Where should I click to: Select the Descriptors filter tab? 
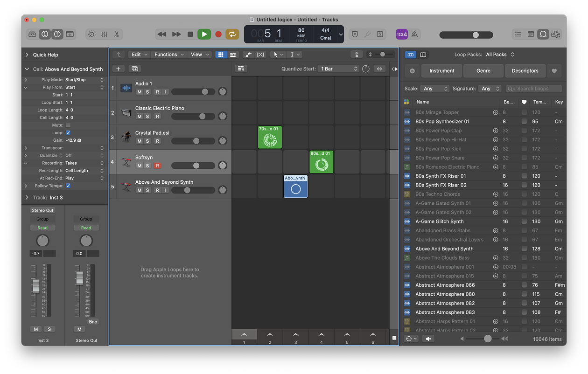(525, 71)
